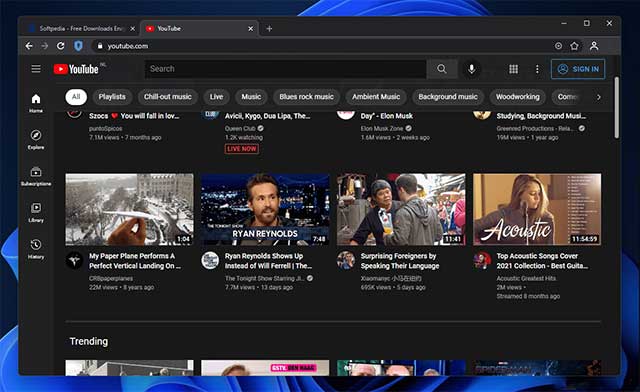Select the Chill-out music chip
The image size is (640, 392).
pyautogui.click(x=167, y=97)
